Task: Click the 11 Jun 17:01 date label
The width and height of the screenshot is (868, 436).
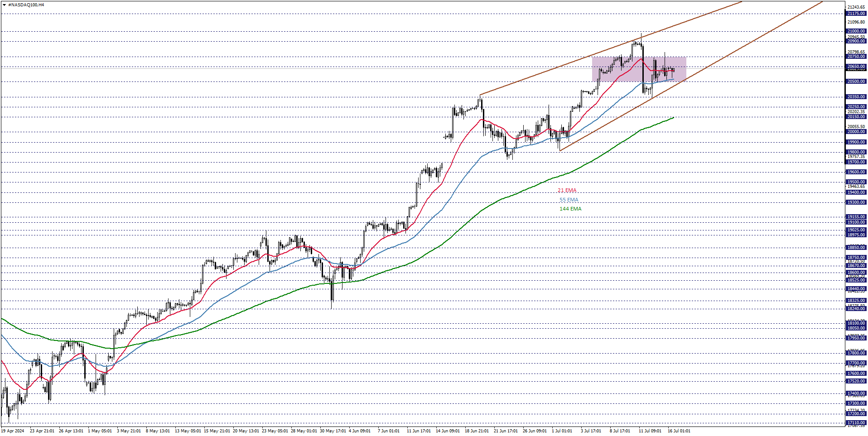Action: tap(419, 431)
